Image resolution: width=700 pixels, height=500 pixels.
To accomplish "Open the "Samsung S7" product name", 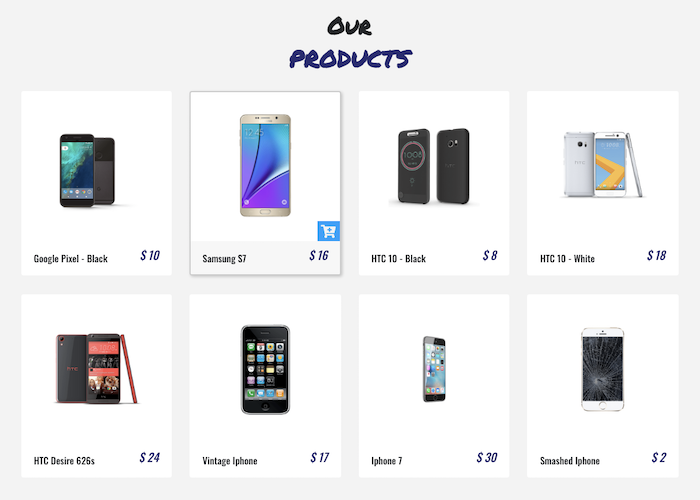I will [224, 258].
